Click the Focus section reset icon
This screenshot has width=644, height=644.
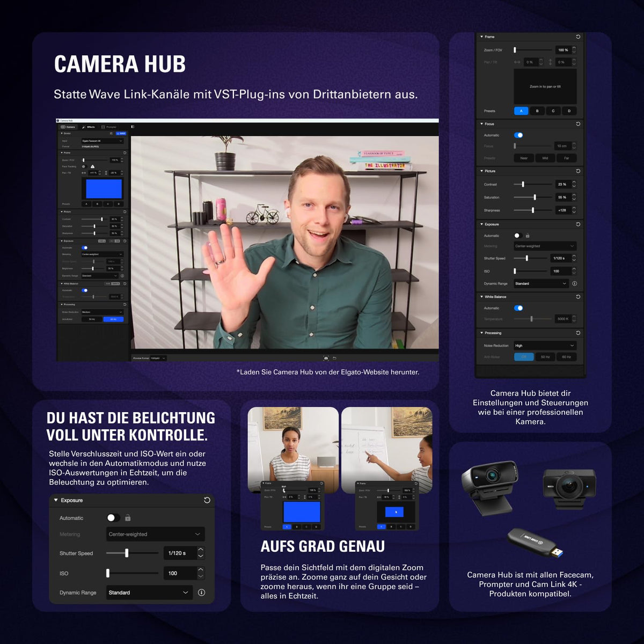pyautogui.click(x=578, y=124)
